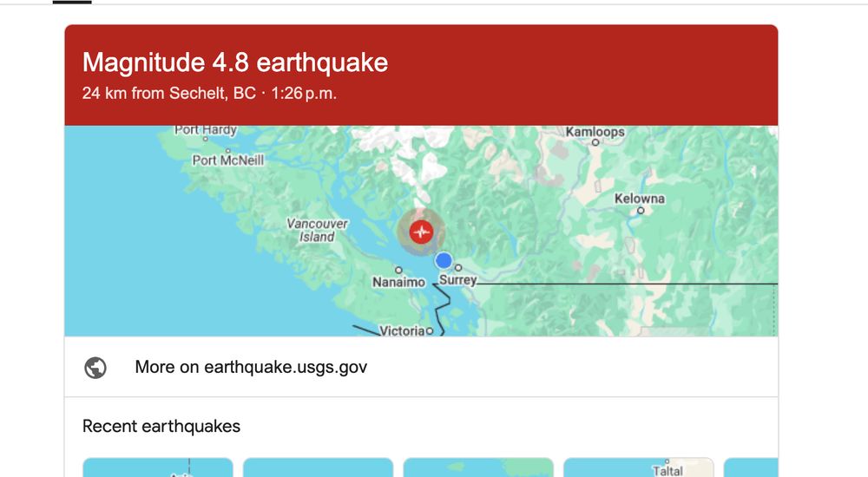868x477 pixels.
Task: Click the Kamloops city marker circle
Action: [x=595, y=142]
